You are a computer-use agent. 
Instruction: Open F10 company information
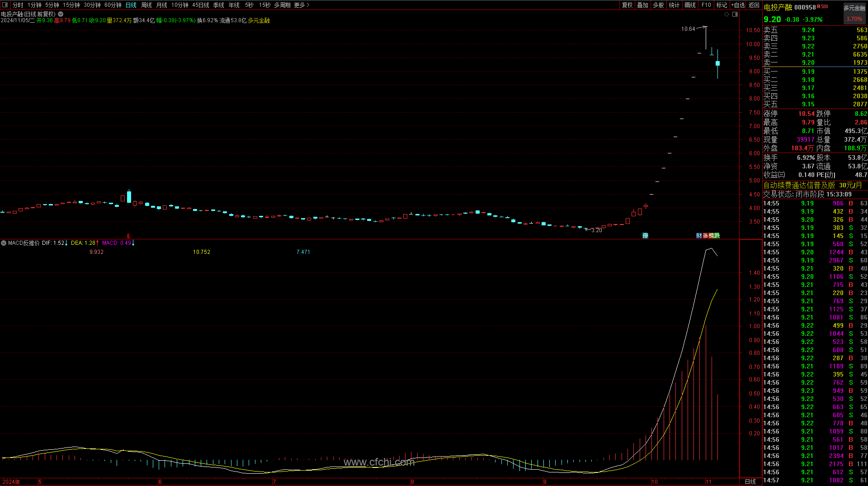click(706, 5)
